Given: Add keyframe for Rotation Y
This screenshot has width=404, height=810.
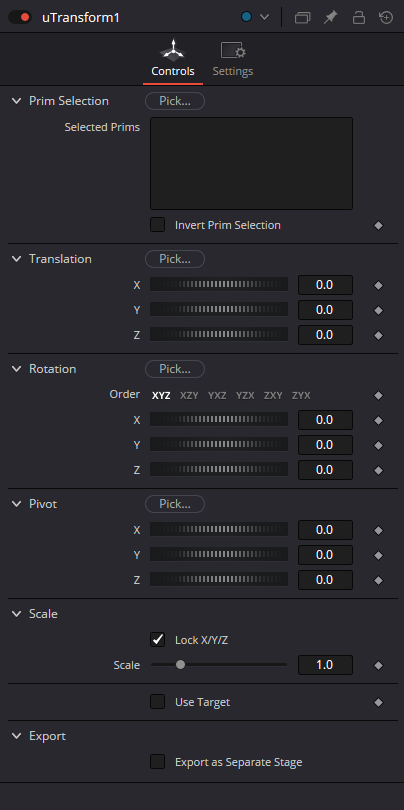Looking at the screenshot, I should point(379,445).
